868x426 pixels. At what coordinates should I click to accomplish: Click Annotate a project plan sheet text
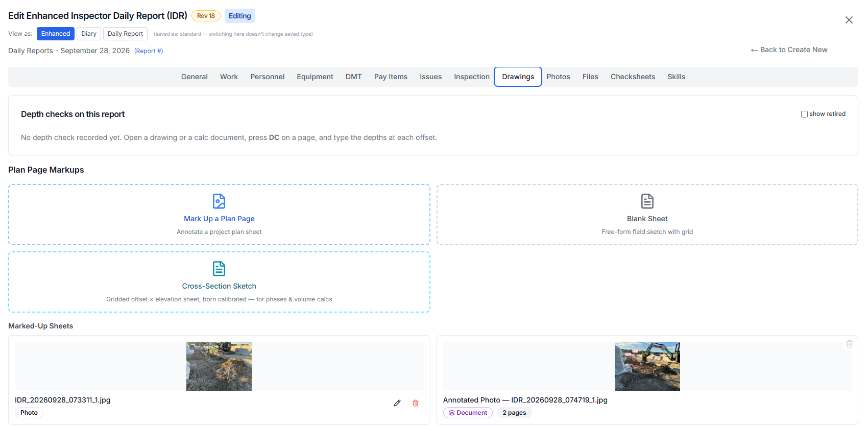click(219, 232)
